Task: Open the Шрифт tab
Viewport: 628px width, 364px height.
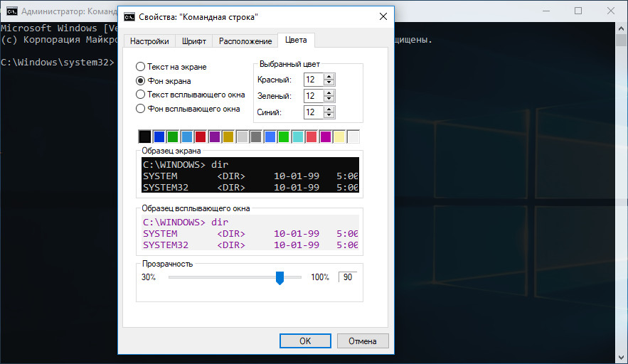Action: (194, 41)
